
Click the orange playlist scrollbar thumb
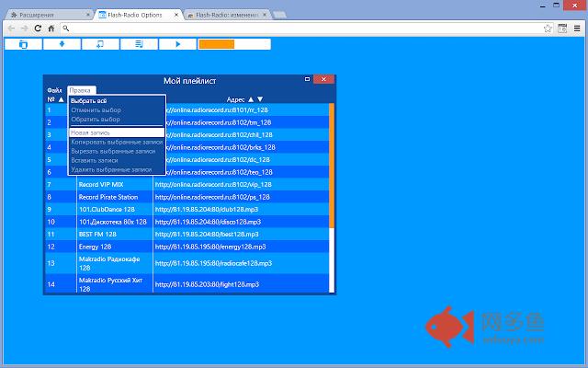(332, 166)
